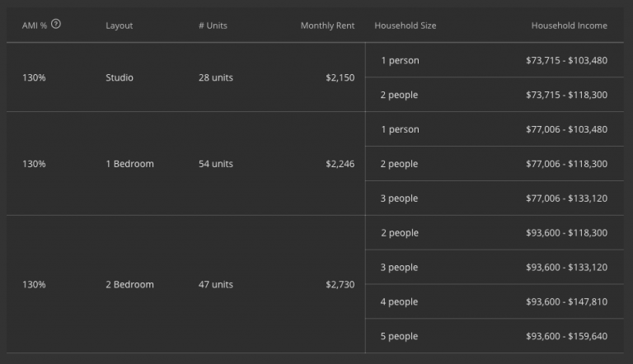633x364 pixels.
Task: Click the $2,150 monthly rent value
Action: (340, 77)
